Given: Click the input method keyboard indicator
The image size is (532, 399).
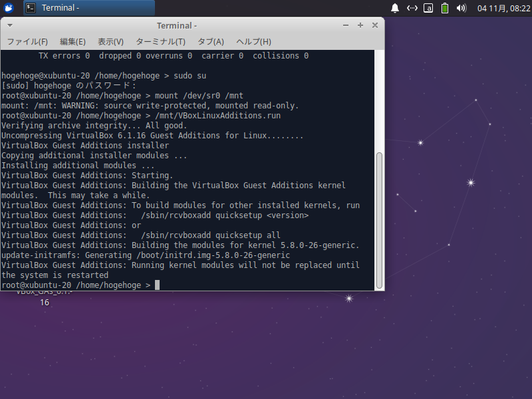Looking at the screenshot, I should (x=428, y=8).
